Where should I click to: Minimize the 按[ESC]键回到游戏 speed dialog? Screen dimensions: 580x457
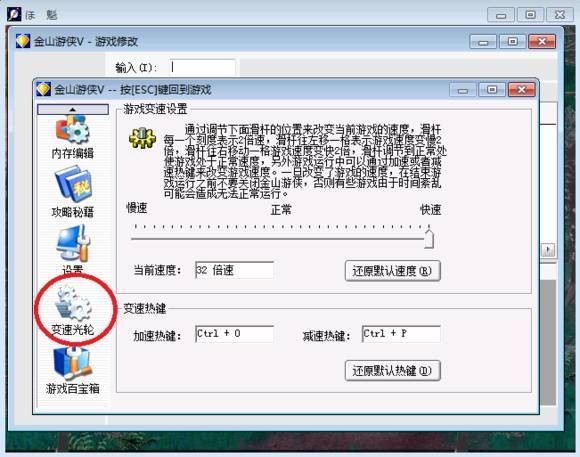point(462,90)
